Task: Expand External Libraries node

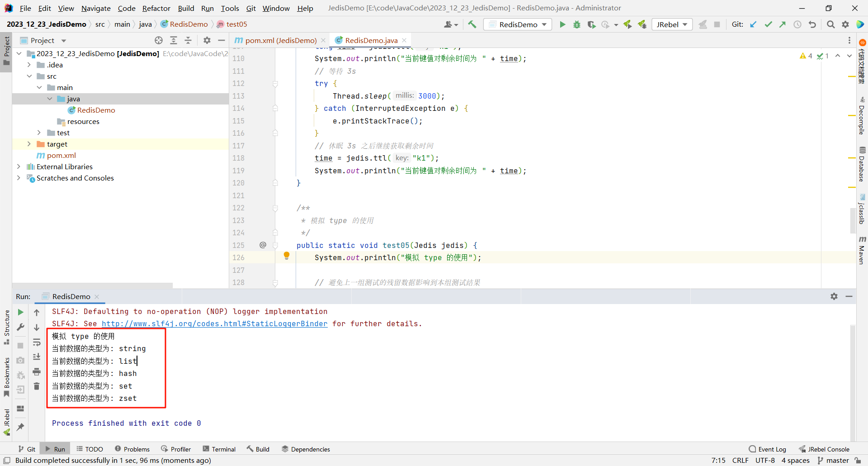Action: pyautogui.click(x=19, y=166)
